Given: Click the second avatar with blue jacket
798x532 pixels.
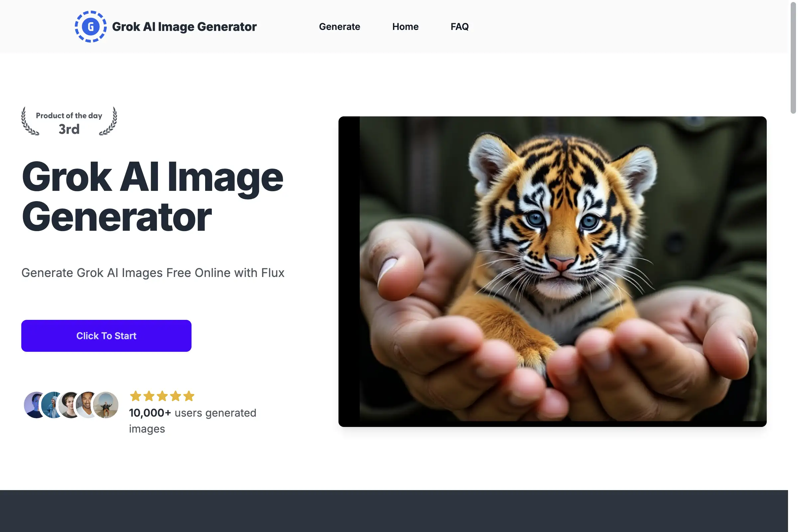Looking at the screenshot, I should tap(50, 404).
